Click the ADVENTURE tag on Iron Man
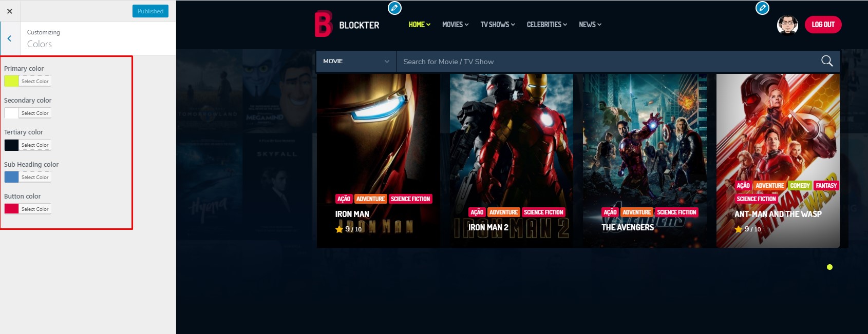This screenshot has height=334, width=868. coord(370,199)
